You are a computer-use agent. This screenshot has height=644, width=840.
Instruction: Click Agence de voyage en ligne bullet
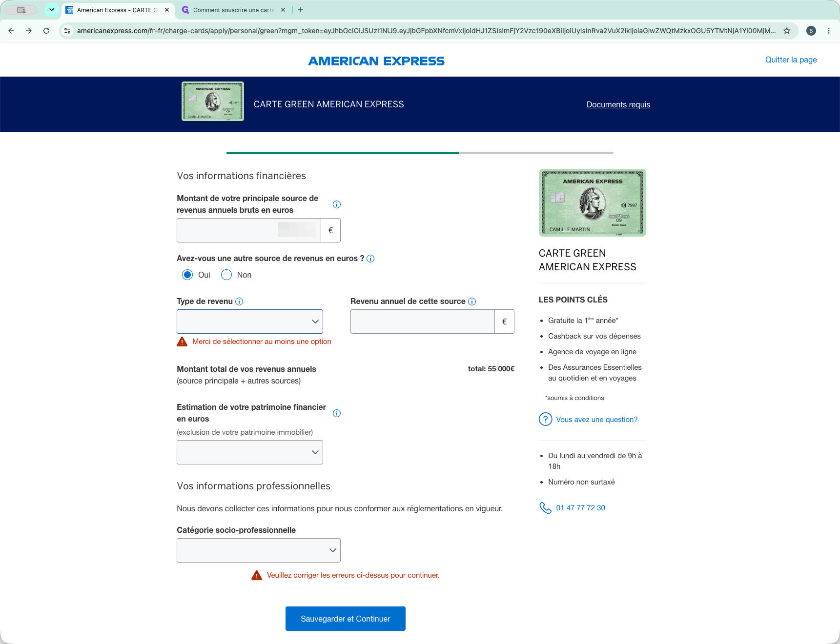coord(592,352)
